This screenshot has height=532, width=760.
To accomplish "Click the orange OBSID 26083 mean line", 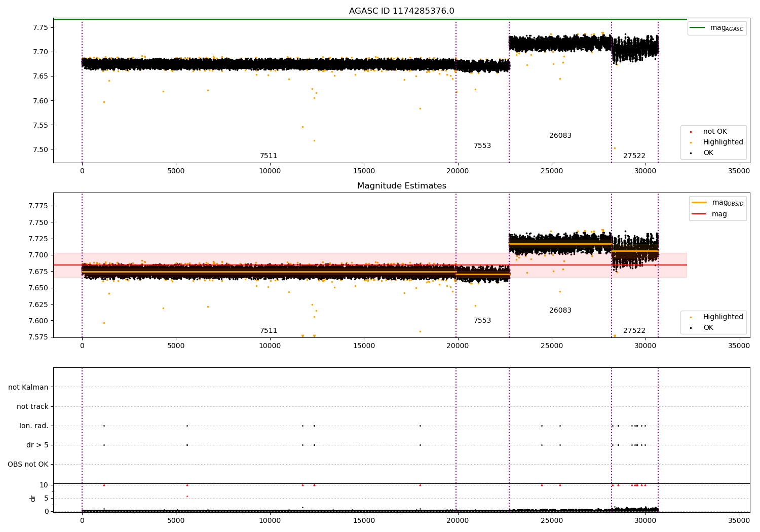I will coord(560,244).
